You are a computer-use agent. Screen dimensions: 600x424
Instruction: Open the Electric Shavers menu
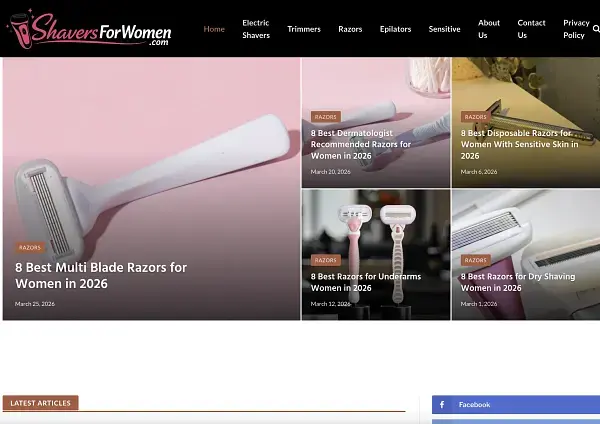pos(256,29)
